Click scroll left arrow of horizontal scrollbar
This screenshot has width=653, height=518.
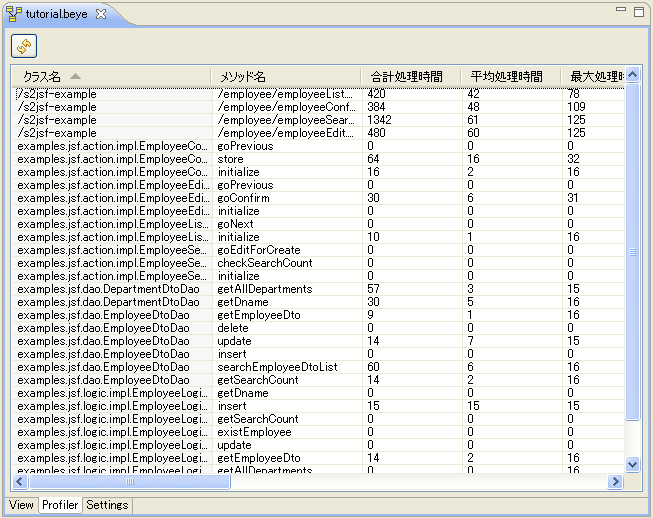19,482
